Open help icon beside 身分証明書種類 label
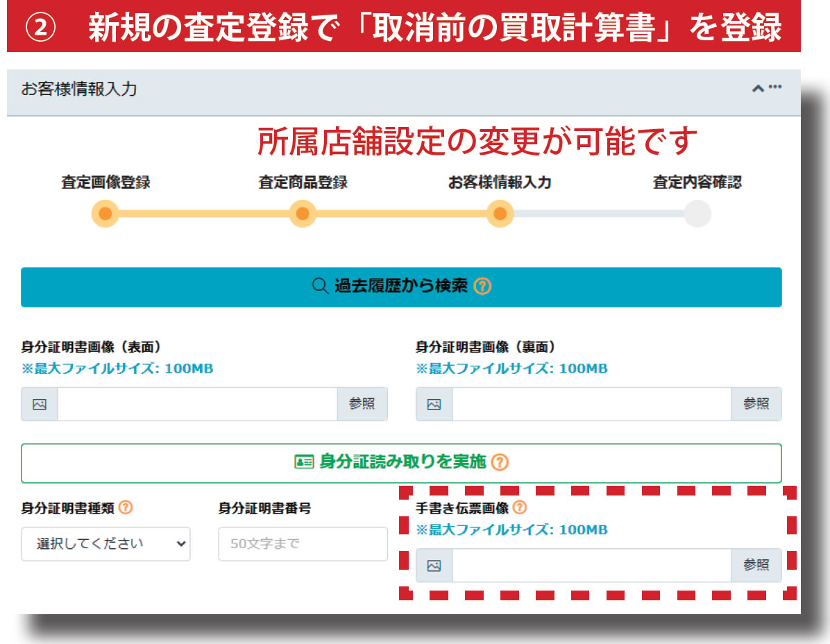The image size is (830, 644). [x=125, y=508]
